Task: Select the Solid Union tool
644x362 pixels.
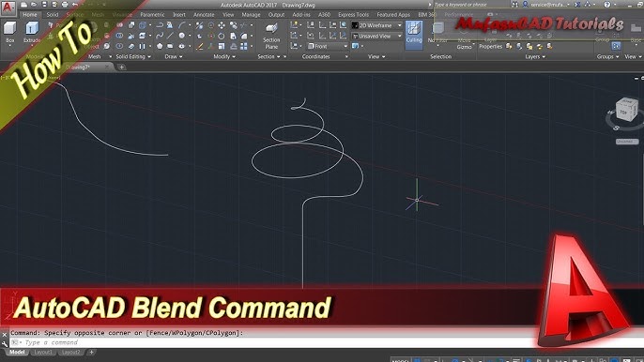Action: coord(120,25)
